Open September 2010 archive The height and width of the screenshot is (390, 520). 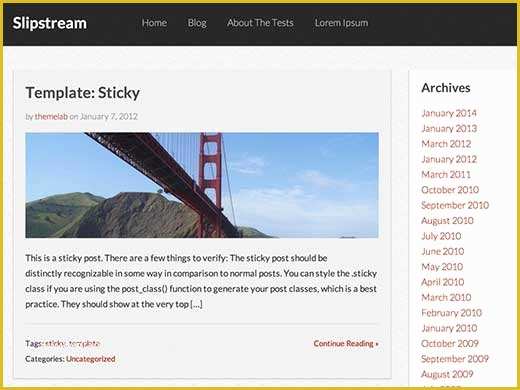455,205
